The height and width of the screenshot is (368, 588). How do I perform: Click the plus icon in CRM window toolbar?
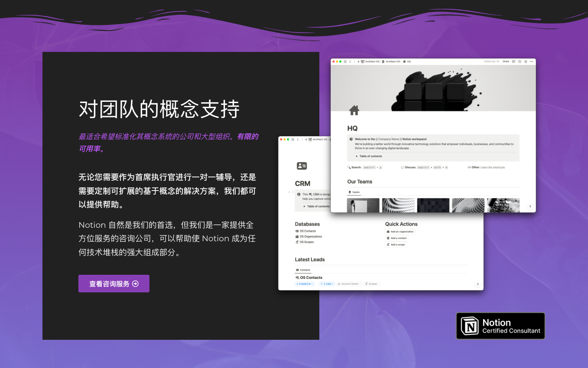[306, 139]
